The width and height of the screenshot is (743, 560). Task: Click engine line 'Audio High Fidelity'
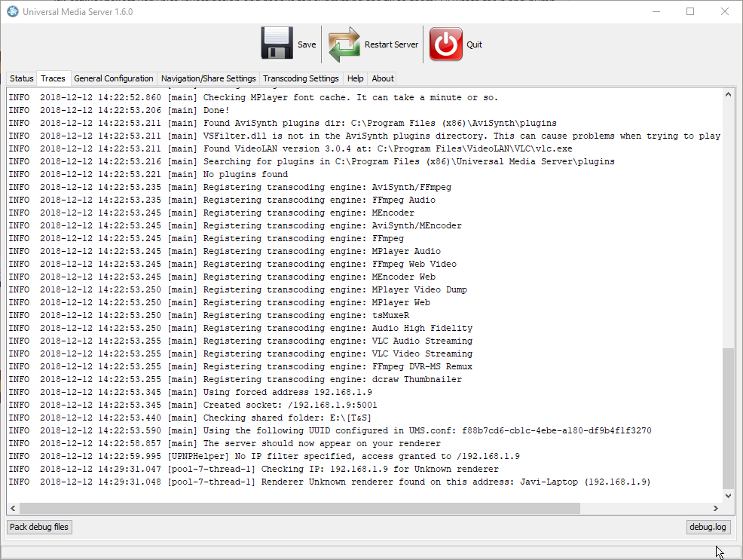(x=240, y=328)
